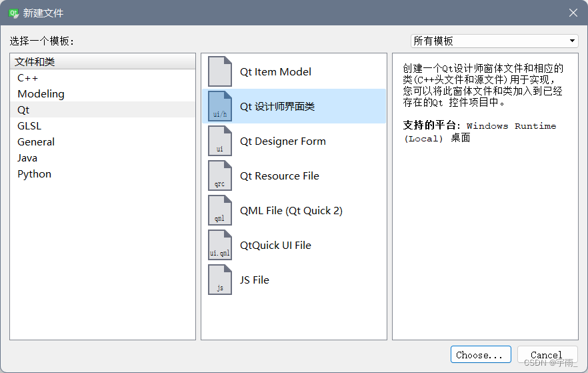Choose the Qt Item Model label
Screen dimensions: 588x373
click(x=275, y=71)
